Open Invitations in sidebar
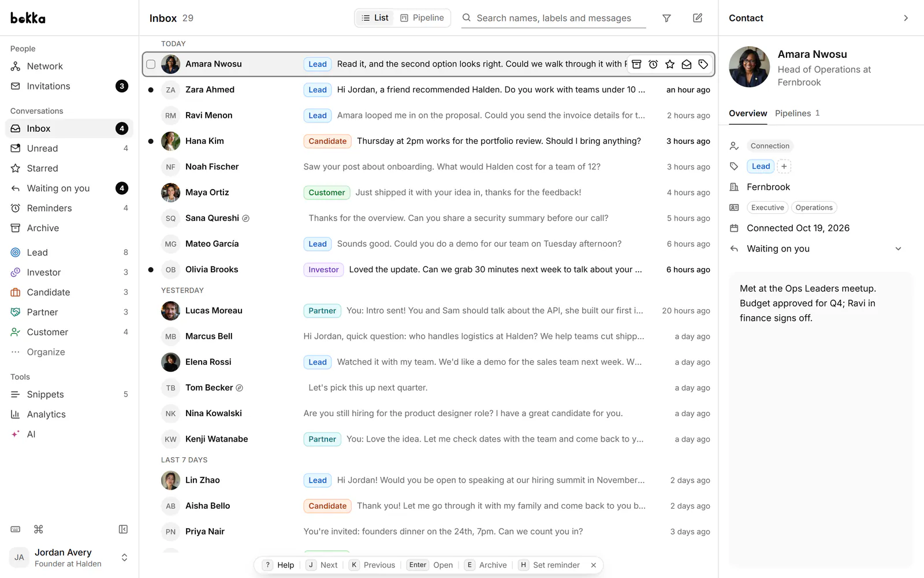Viewport: 924px width, 578px height. click(69, 86)
